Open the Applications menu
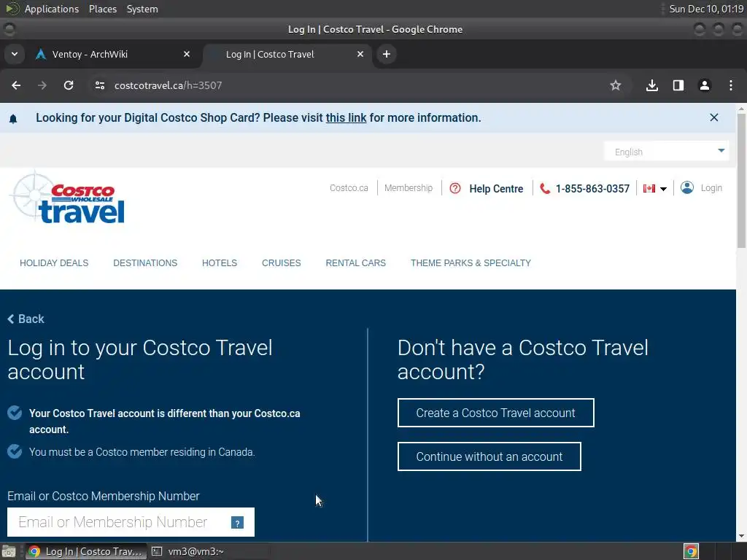 [52, 9]
